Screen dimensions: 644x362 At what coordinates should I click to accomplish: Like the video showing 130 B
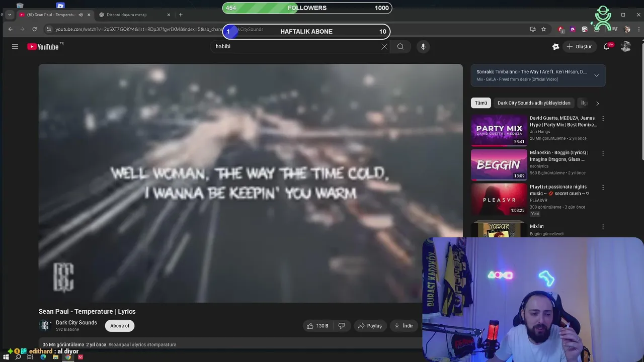point(317,326)
